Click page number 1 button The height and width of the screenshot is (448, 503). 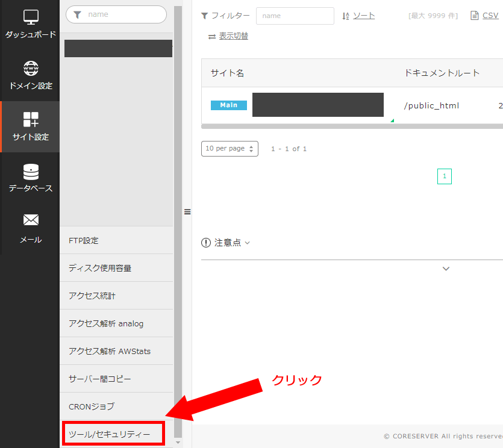[x=444, y=176]
